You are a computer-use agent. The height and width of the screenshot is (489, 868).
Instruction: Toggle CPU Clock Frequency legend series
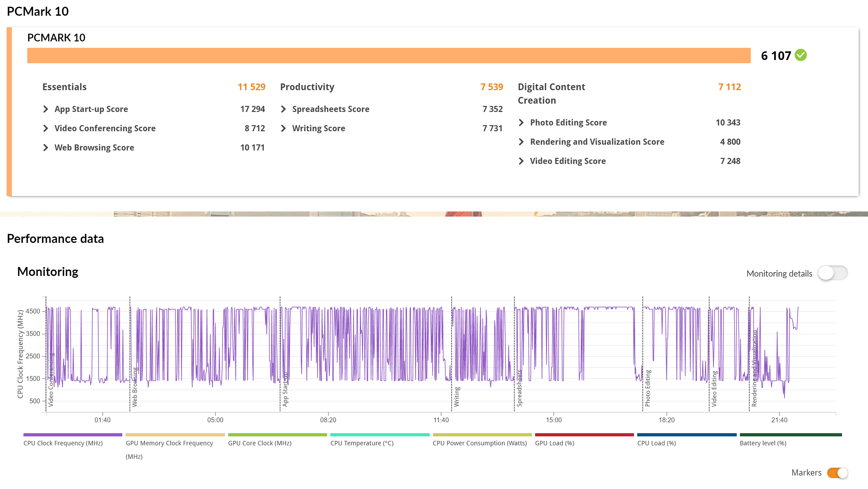pos(73,440)
